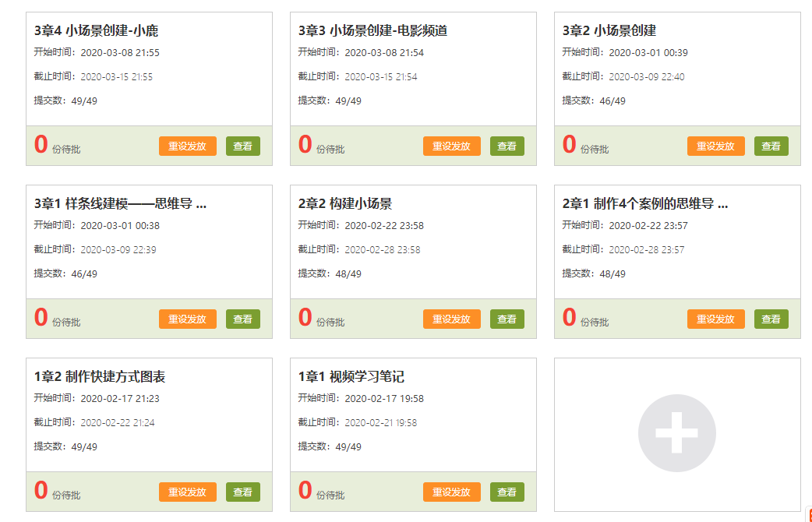Click the 0 份待批 count on 2章2 构建小场景
The height and width of the screenshot is (522, 812).
[305, 318]
